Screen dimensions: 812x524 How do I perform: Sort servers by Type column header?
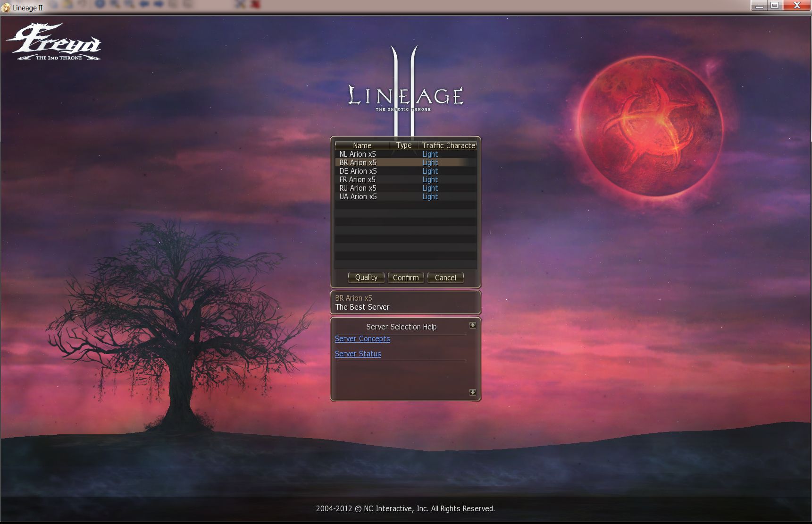coord(404,145)
